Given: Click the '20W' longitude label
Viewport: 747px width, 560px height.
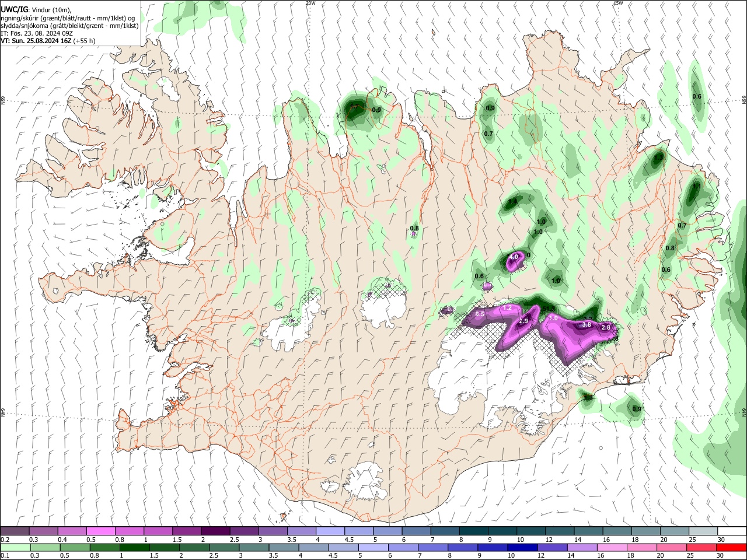Looking at the screenshot, I should (310, 3).
